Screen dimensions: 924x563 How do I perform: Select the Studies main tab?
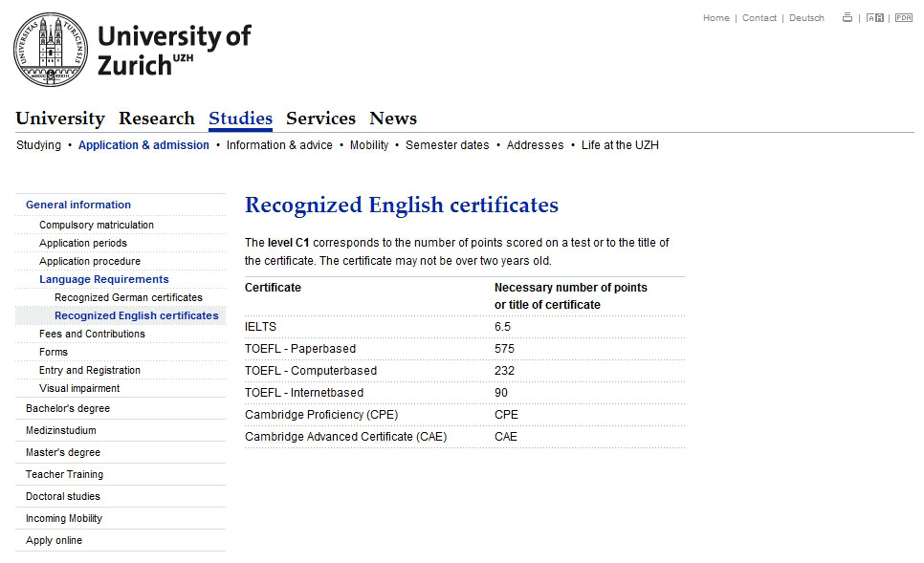tap(240, 119)
